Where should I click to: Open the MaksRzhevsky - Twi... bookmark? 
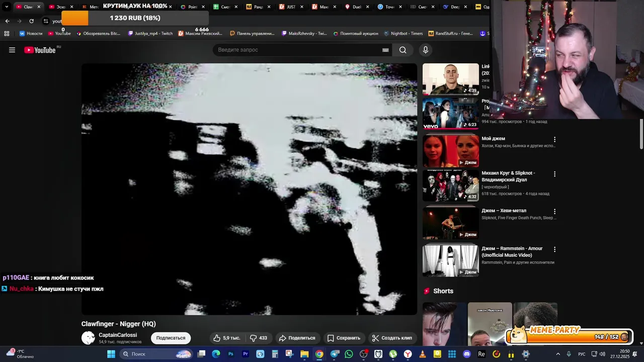(304, 33)
